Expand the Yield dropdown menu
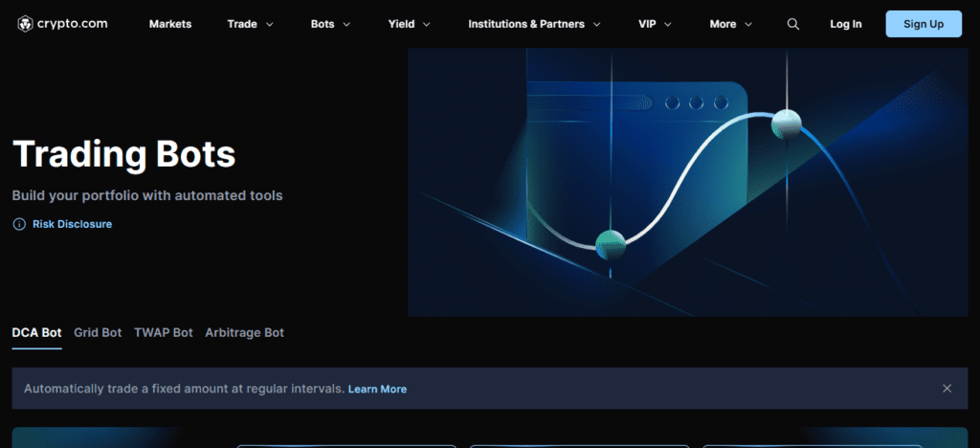Viewport: 980px width, 448px height. (410, 24)
